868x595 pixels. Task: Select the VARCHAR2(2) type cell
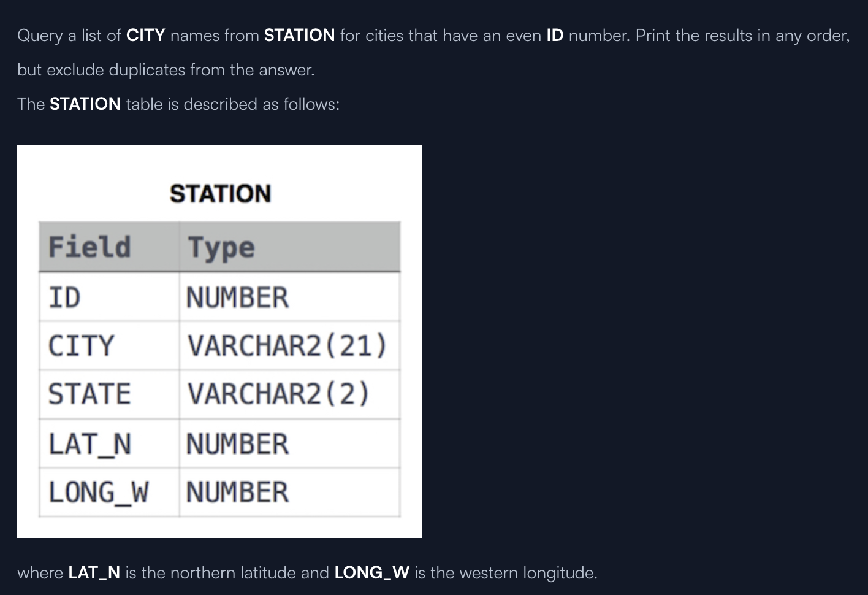coord(279,394)
